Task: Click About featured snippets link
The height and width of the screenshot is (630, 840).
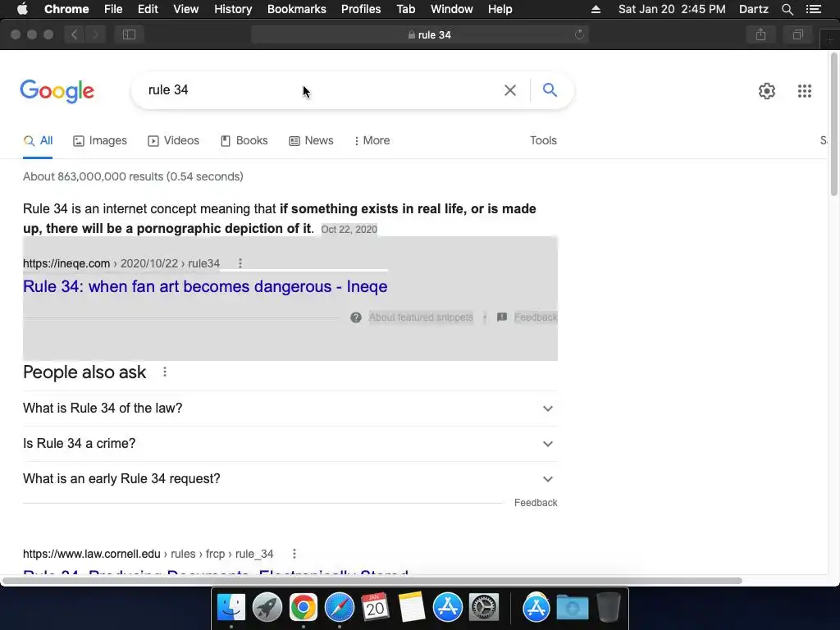Action: [x=421, y=317]
